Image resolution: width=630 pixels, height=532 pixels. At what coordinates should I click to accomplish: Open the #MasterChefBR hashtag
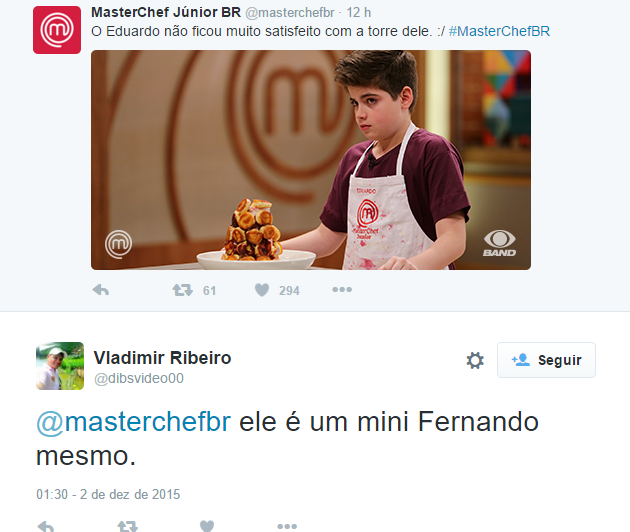pos(499,31)
